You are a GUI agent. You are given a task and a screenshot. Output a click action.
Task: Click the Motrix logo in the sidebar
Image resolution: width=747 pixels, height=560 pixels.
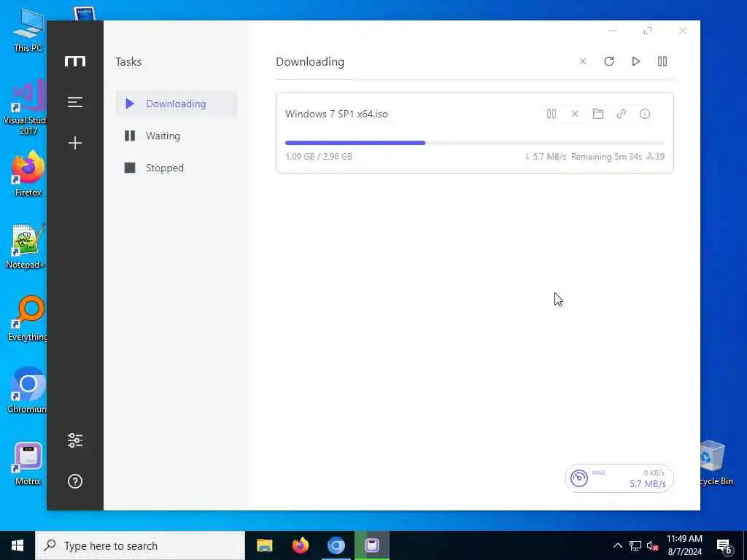pyautogui.click(x=75, y=61)
